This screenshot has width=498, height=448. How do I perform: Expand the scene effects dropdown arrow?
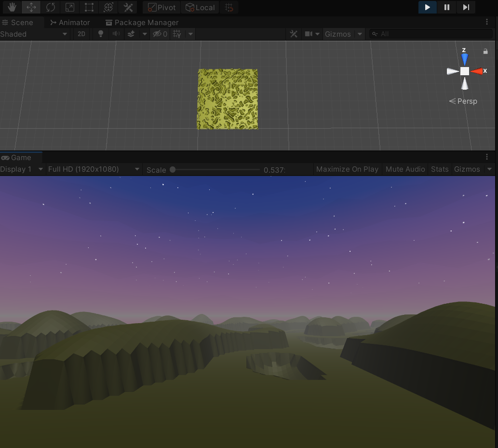(145, 34)
